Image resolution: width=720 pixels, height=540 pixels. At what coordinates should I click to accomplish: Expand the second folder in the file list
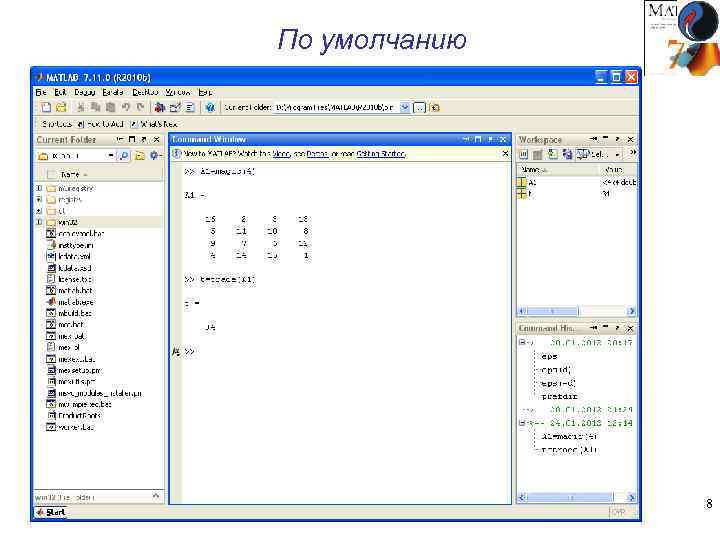point(39,200)
